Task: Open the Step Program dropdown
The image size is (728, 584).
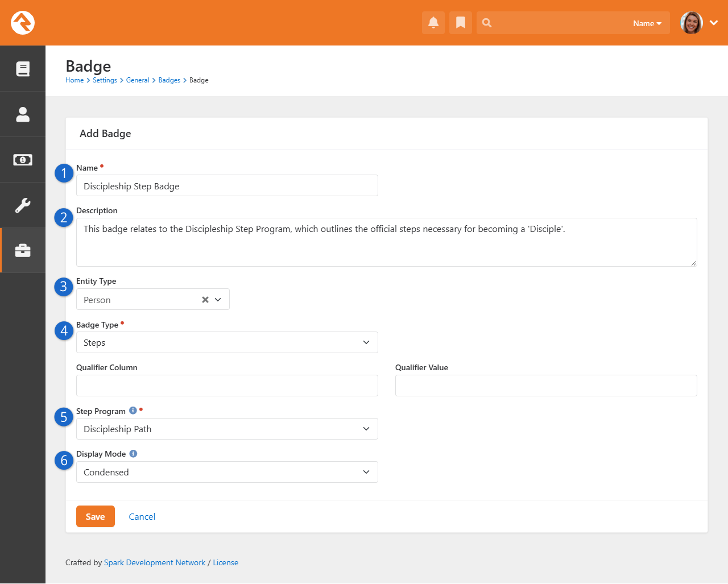Action: coord(227,429)
